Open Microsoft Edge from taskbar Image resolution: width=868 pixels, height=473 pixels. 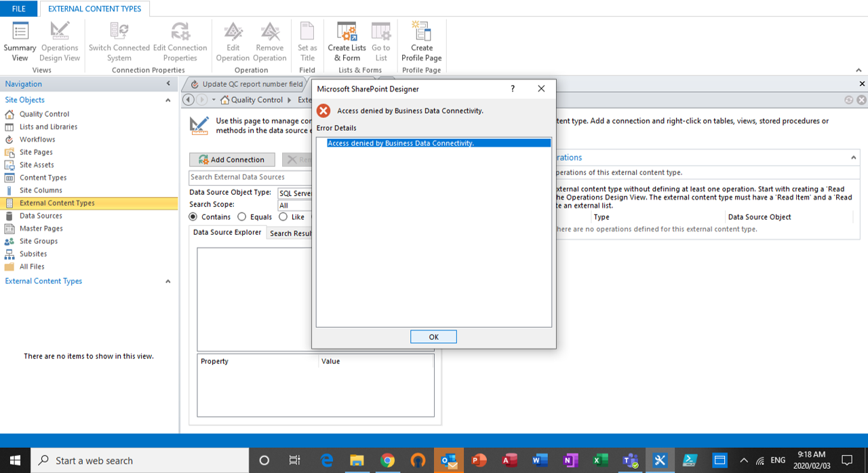pos(326,460)
